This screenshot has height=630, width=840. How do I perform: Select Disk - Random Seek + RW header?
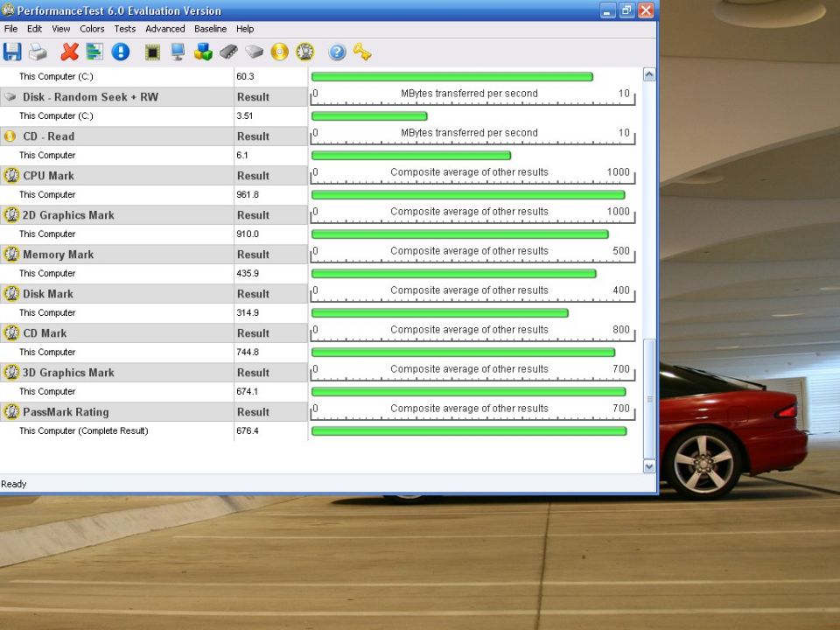click(90, 97)
